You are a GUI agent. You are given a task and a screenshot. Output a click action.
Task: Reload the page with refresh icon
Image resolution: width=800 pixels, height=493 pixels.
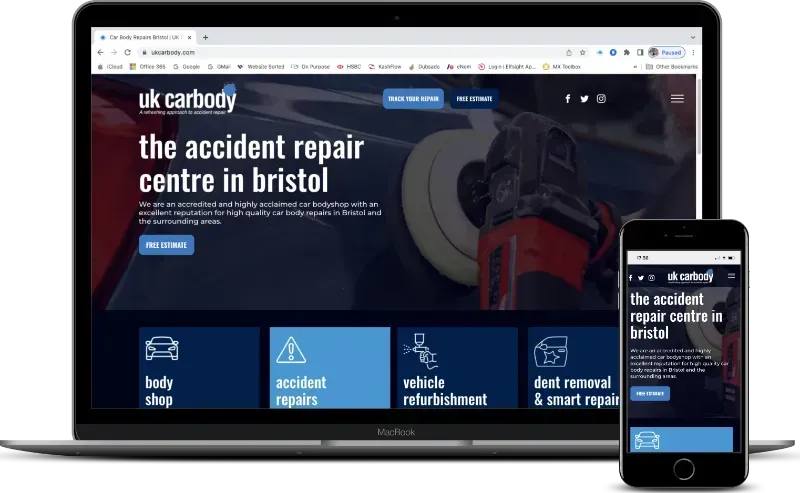tap(128, 52)
